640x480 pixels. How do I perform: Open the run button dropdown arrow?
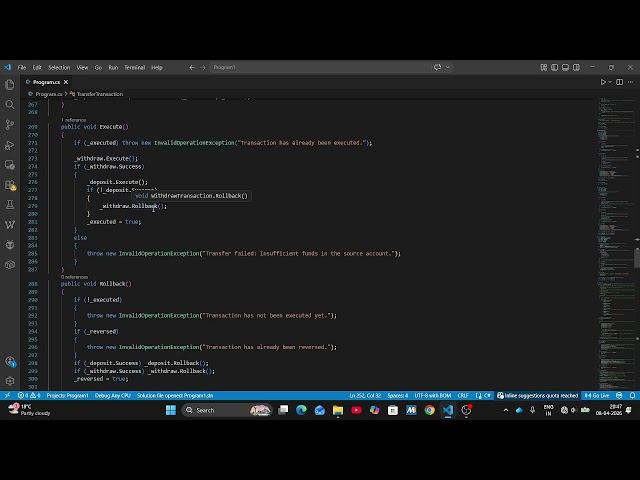[x=610, y=82]
